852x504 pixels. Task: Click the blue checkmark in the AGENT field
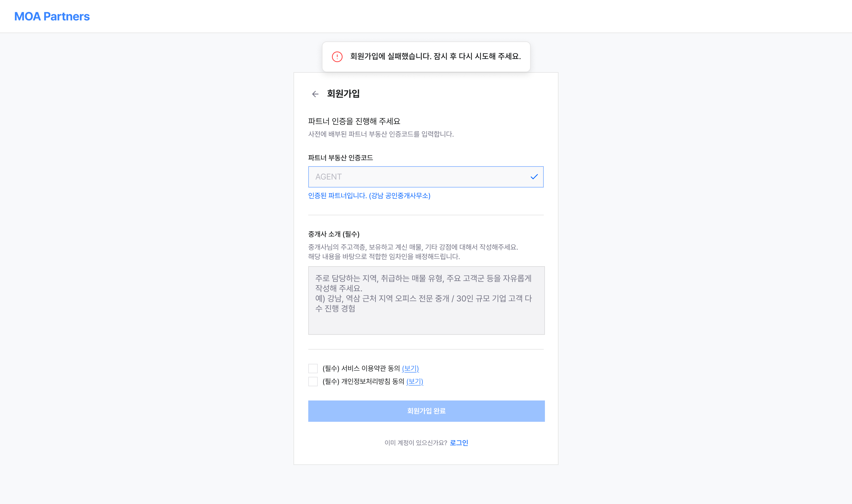pos(534,177)
